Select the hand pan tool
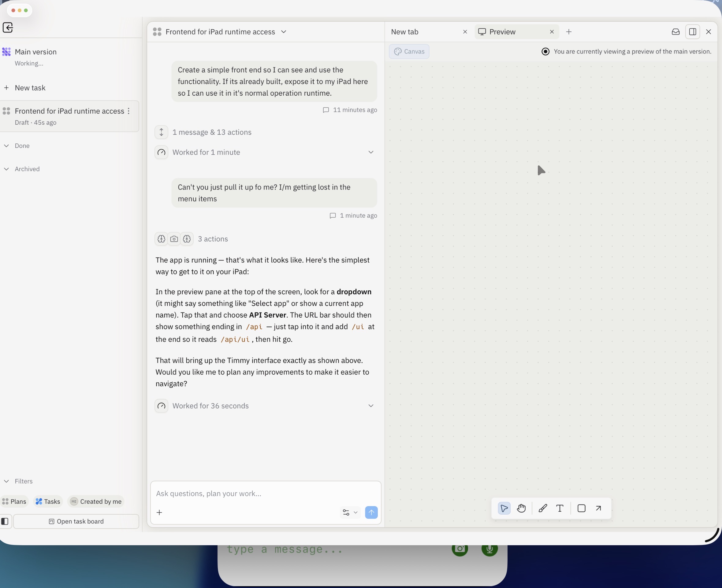 tap(521, 508)
